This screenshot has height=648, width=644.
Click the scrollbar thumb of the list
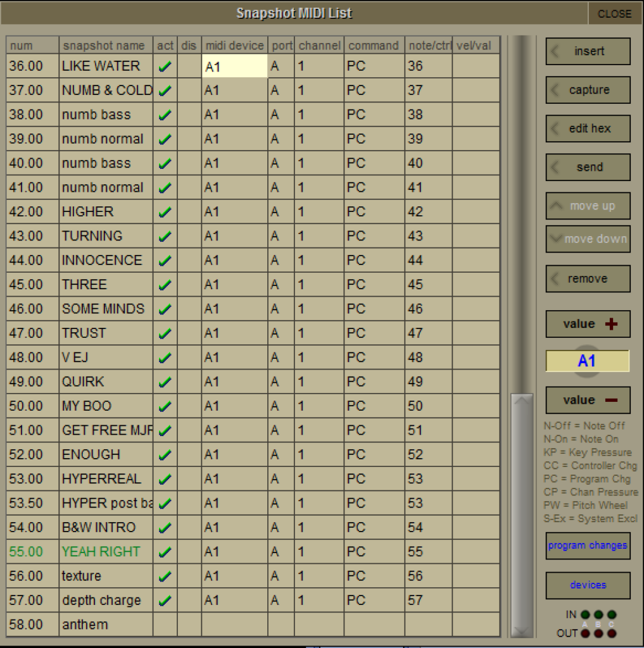(522, 514)
